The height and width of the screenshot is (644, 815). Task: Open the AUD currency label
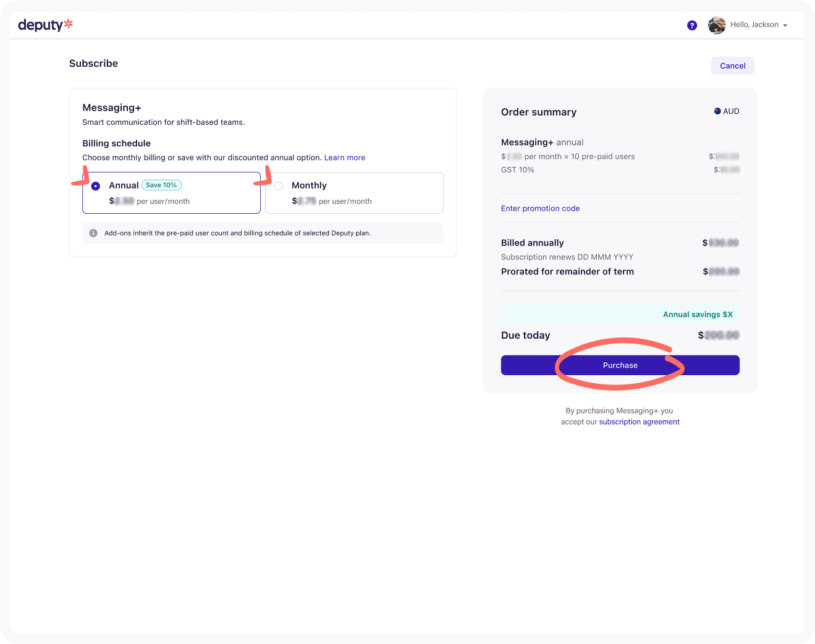click(x=731, y=111)
